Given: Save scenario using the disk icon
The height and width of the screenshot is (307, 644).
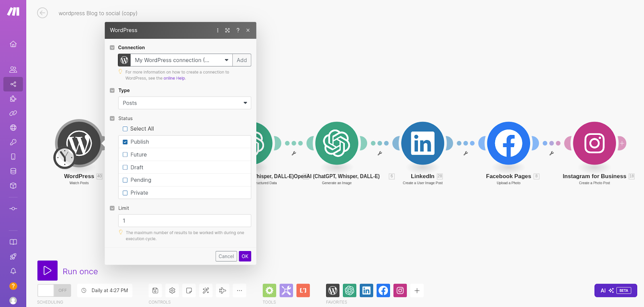Looking at the screenshot, I should pyautogui.click(x=155, y=290).
